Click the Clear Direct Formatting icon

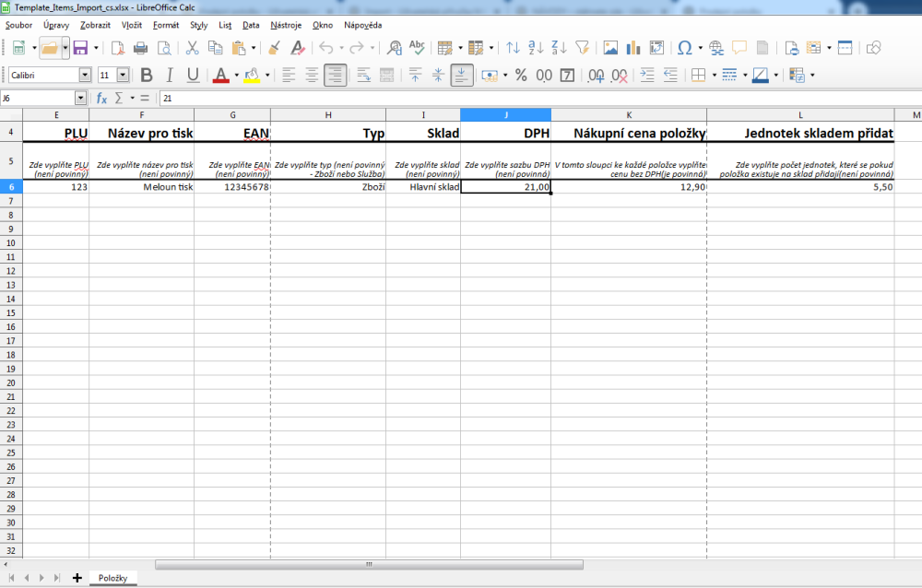click(298, 48)
